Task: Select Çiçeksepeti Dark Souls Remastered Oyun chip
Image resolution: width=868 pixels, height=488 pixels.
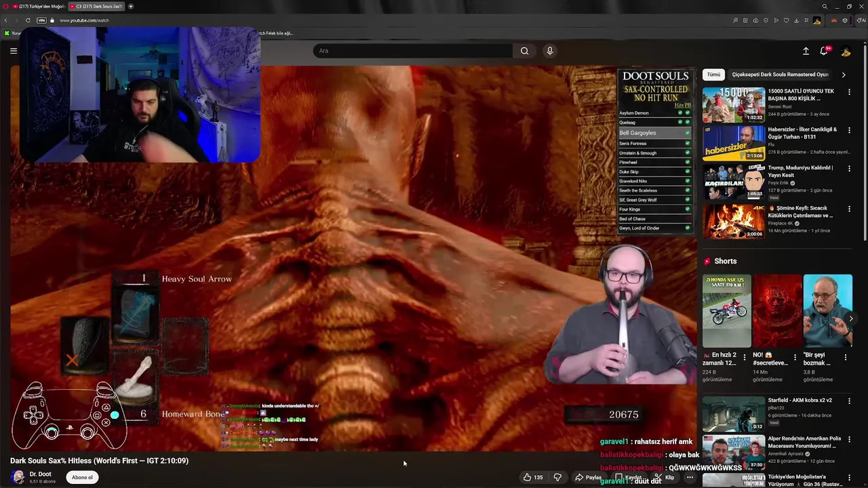Action: point(780,75)
